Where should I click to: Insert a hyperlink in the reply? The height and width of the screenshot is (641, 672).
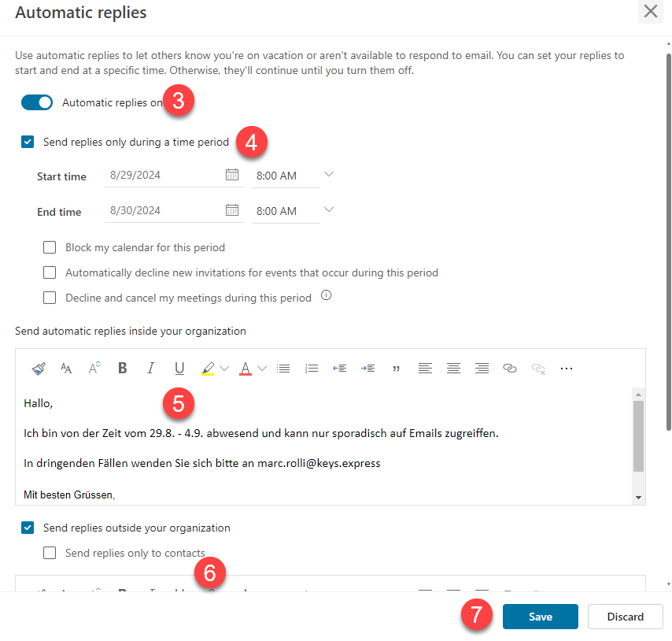click(510, 368)
